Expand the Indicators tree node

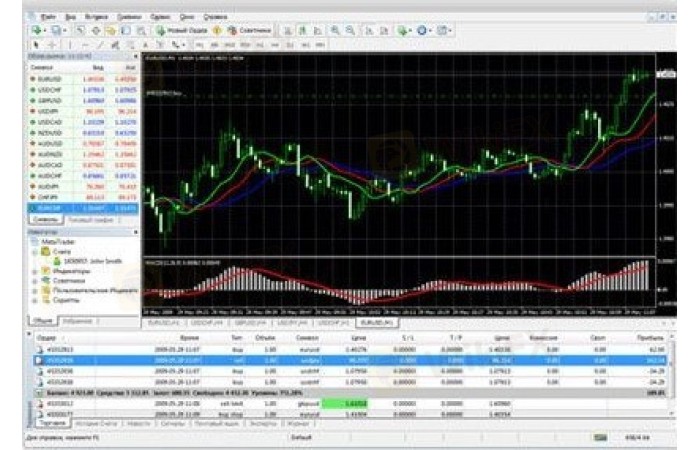point(34,269)
